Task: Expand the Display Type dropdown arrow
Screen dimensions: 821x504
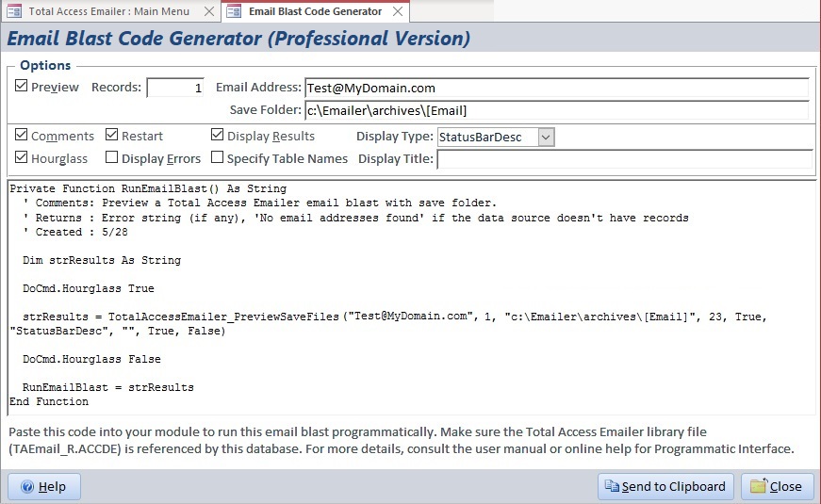Action: point(546,137)
